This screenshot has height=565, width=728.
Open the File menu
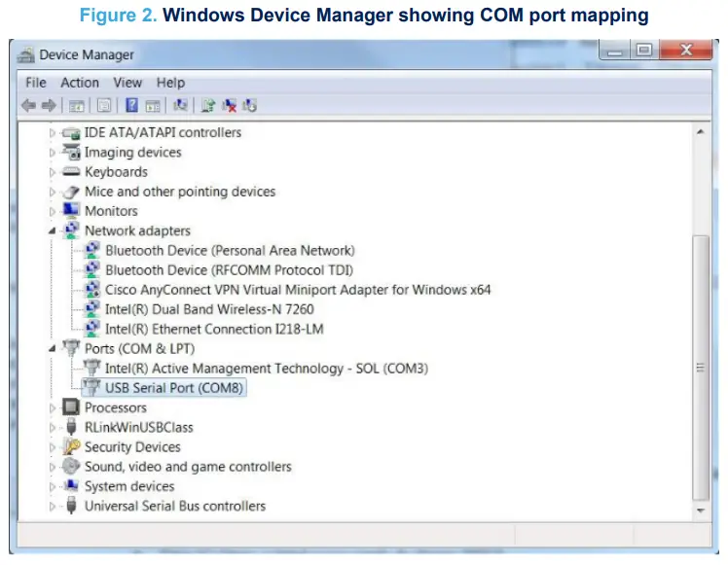pyautogui.click(x=36, y=83)
